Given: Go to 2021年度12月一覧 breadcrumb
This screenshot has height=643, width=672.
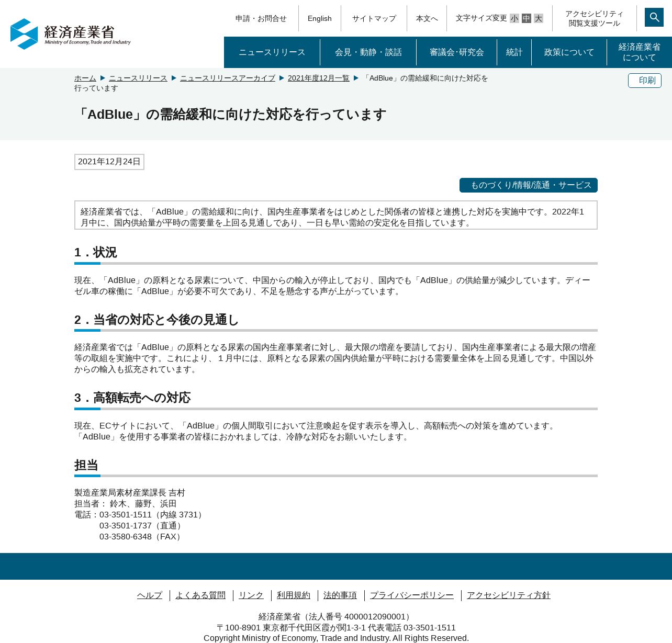Looking at the screenshot, I should (x=319, y=78).
